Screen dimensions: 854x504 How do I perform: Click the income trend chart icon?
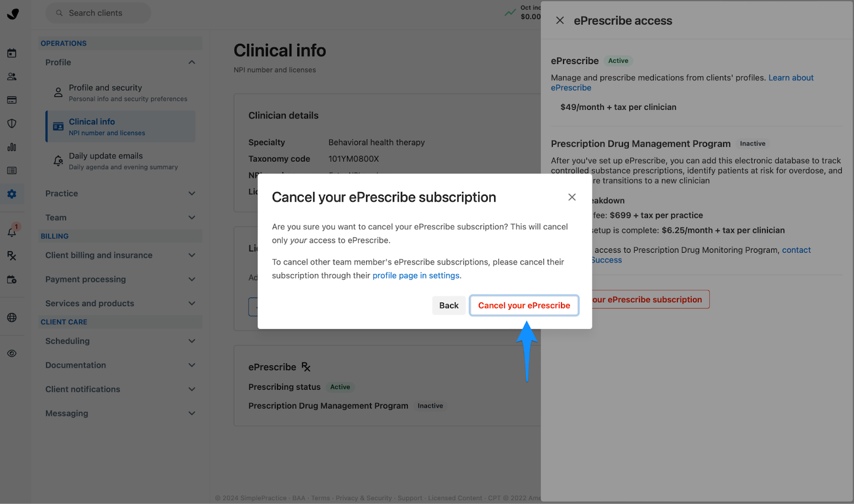510,12
